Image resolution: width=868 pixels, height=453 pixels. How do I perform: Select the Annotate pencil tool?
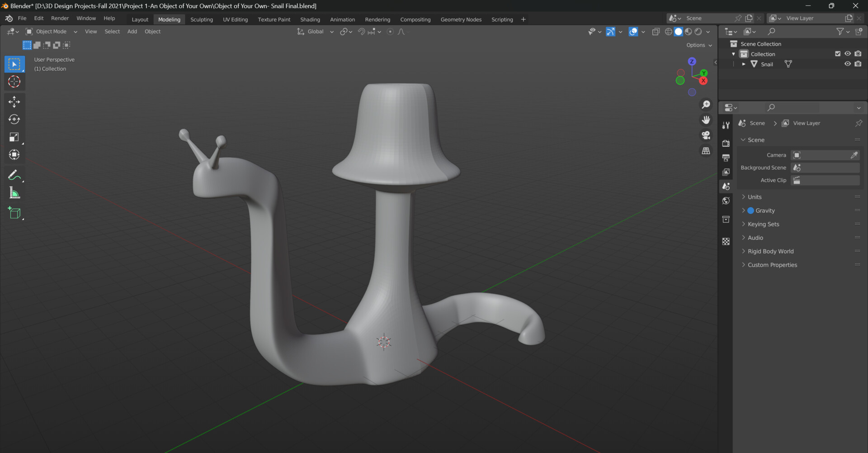click(x=14, y=175)
